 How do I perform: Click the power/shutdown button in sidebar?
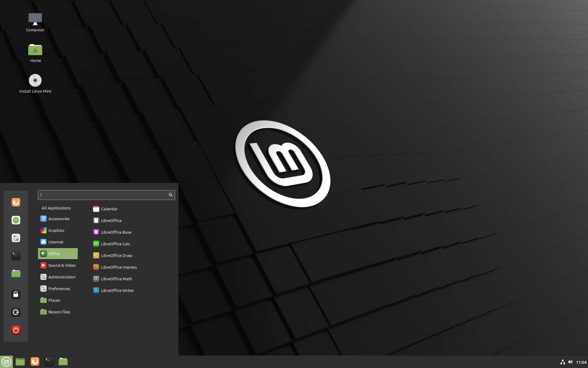click(x=16, y=330)
